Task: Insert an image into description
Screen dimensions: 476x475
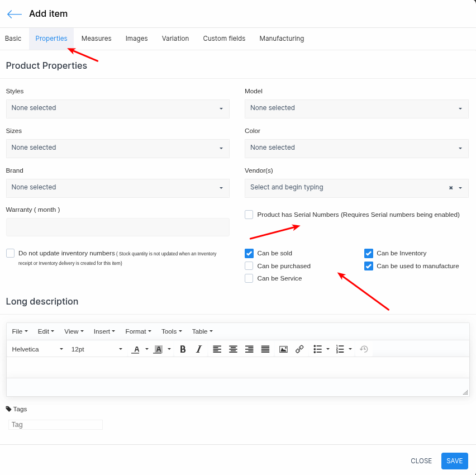Action: [283, 349]
